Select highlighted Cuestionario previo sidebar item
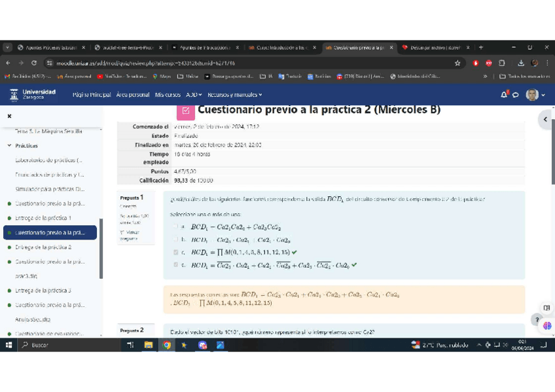 pyautogui.click(x=50, y=232)
